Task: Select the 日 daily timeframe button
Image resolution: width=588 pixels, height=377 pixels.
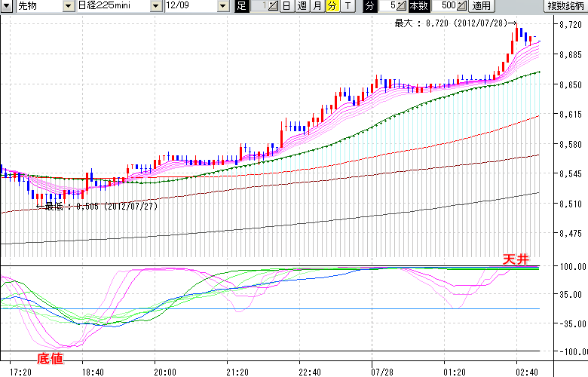Action: [286, 5]
